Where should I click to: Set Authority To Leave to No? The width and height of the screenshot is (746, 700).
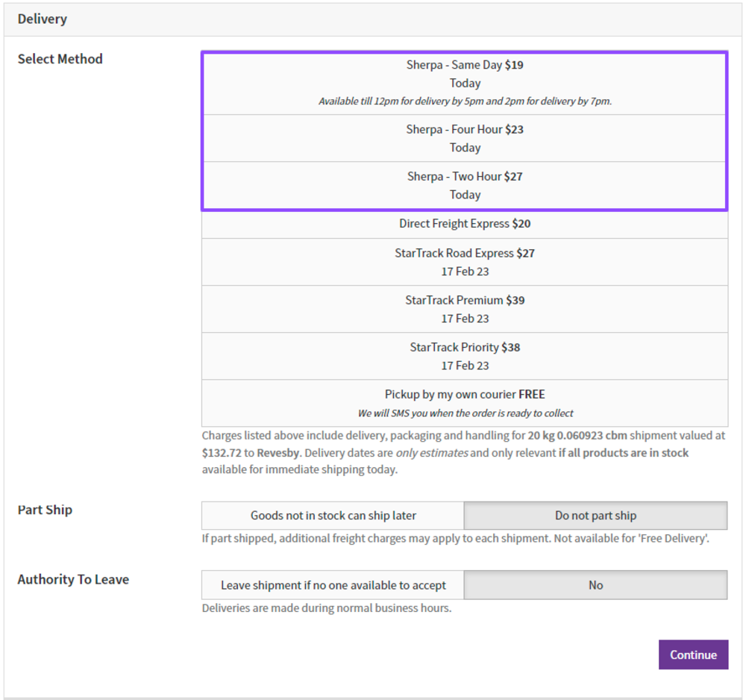(x=595, y=585)
